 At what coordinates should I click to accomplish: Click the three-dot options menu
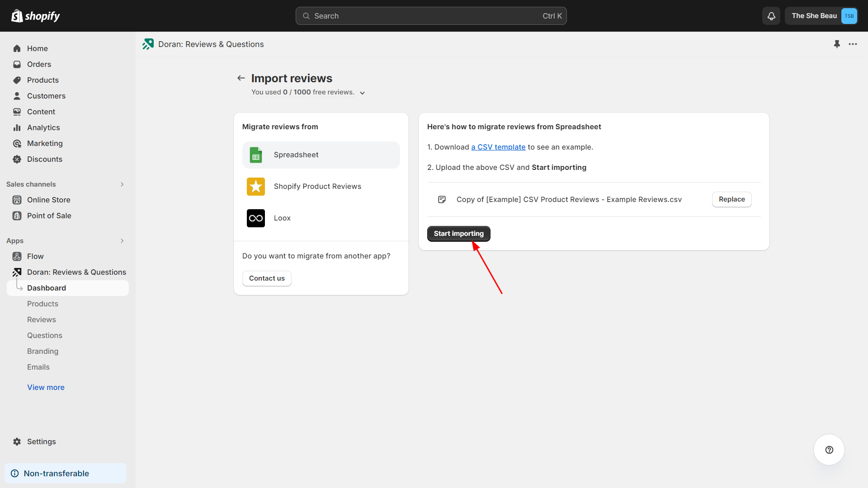click(x=854, y=44)
